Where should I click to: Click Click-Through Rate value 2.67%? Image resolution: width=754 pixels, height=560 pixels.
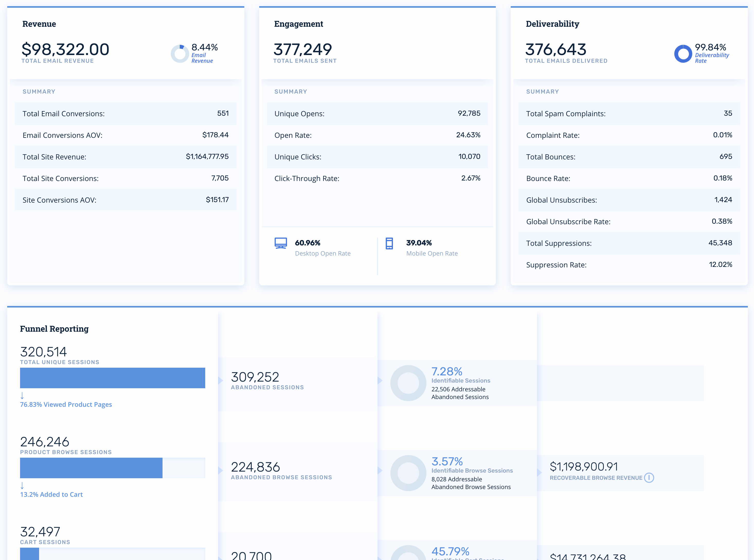[471, 178]
